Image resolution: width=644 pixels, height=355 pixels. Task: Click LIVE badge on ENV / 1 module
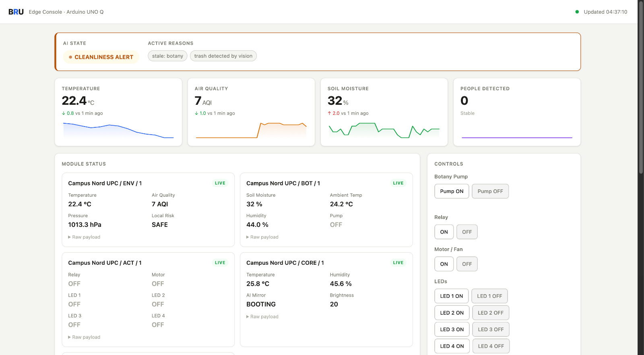(x=220, y=183)
